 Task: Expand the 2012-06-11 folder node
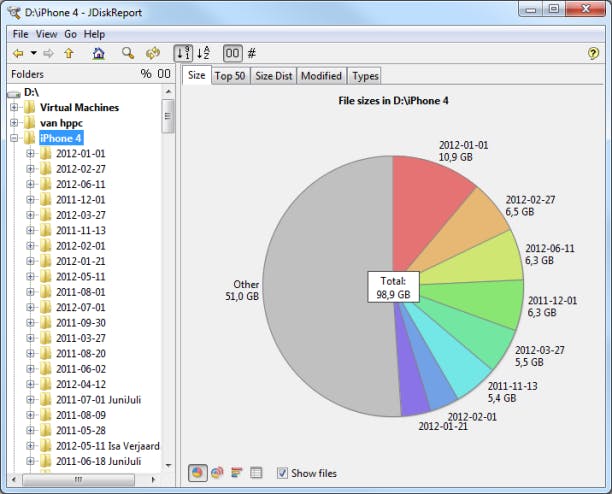(x=30, y=184)
